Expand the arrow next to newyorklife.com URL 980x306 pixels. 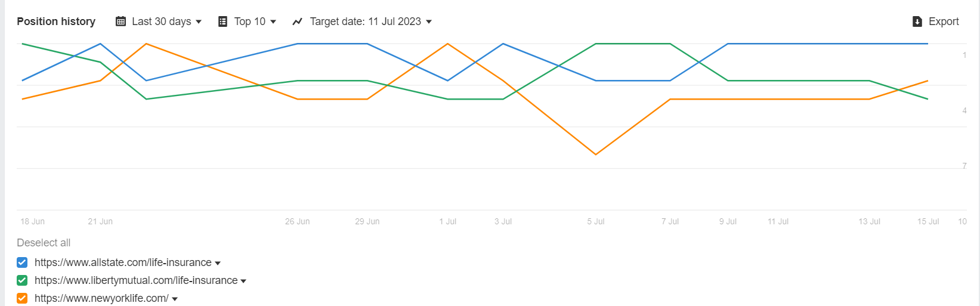point(175,299)
